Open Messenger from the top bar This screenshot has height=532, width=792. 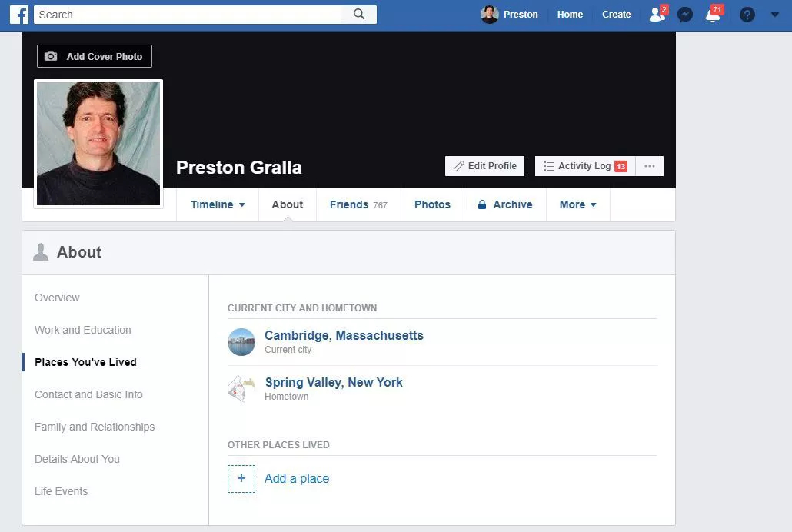(x=684, y=14)
